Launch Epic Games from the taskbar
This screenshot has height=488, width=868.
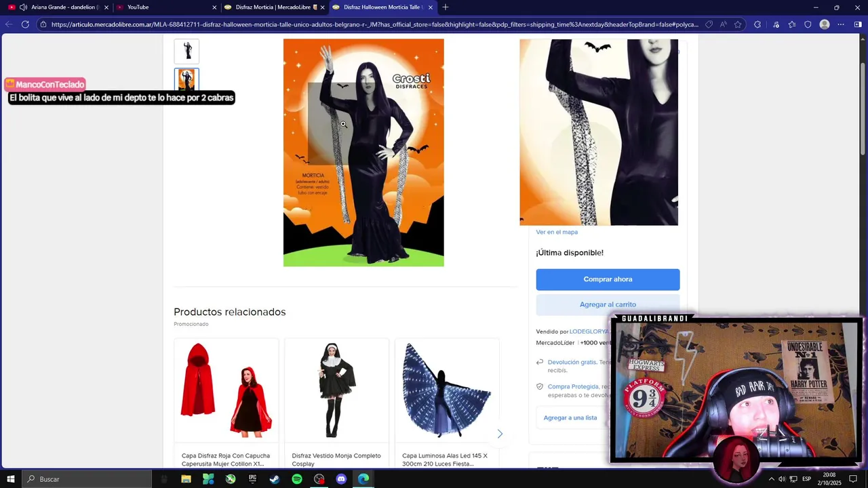click(252, 479)
